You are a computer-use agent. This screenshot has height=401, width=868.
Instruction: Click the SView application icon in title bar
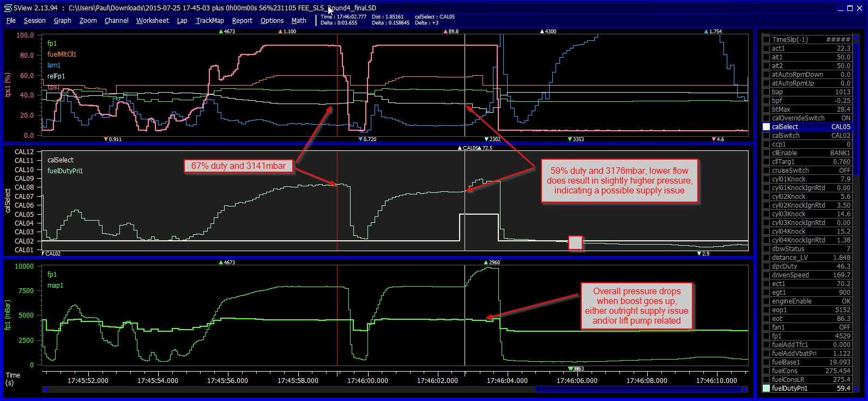tap(8, 8)
